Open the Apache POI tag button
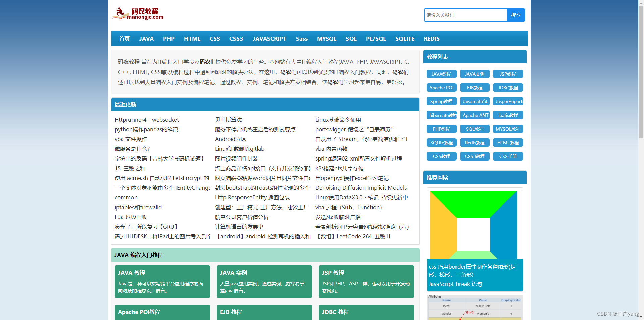The height and width of the screenshot is (320, 644). click(x=441, y=88)
